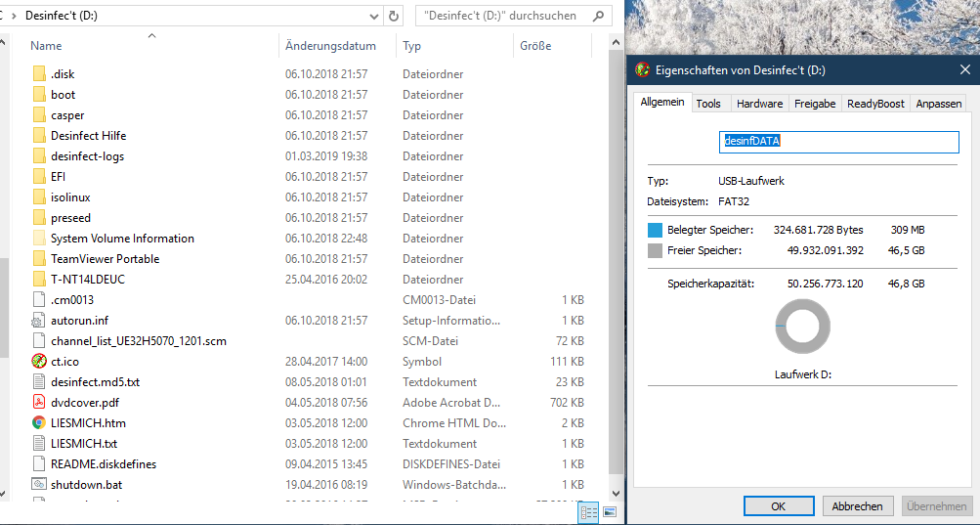
Task: Click the gray Freier Speicher color box
Action: click(x=655, y=251)
